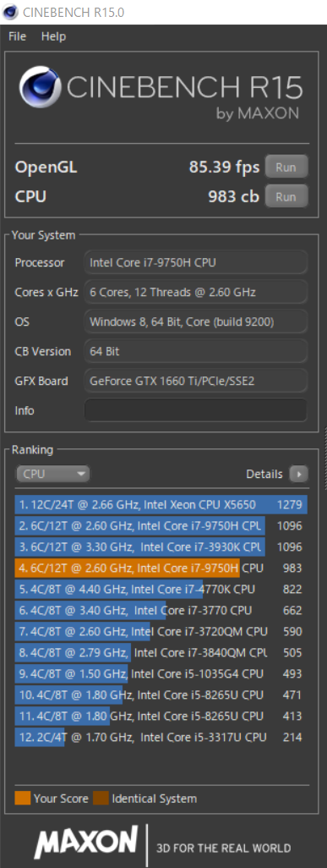Click the Cinebench app icon in title bar
327x868 pixels.
10,12
